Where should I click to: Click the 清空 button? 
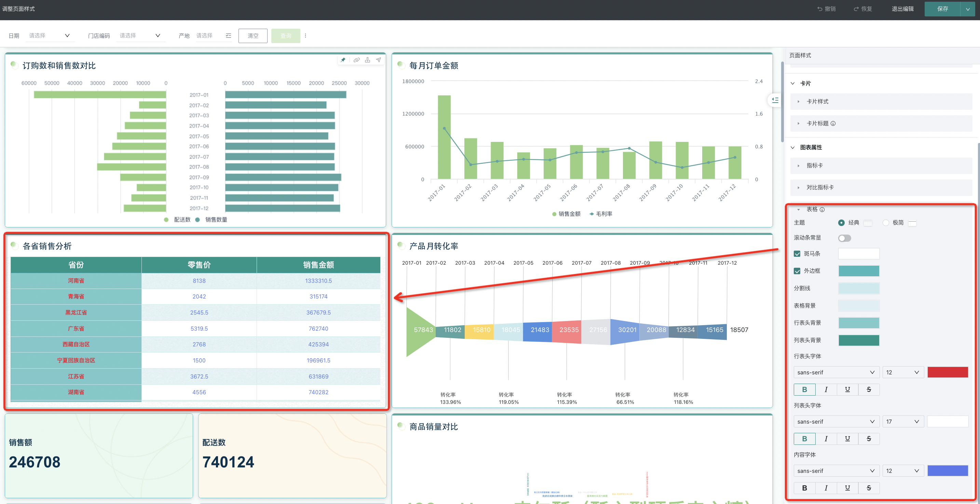click(x=253, y=36)
